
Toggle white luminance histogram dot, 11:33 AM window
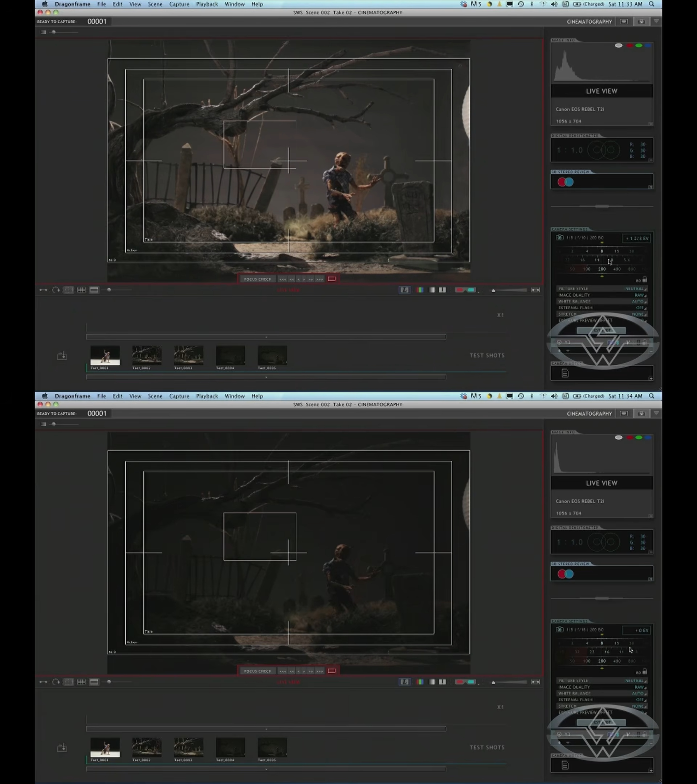pyautogui.click(x=618, y=46)
